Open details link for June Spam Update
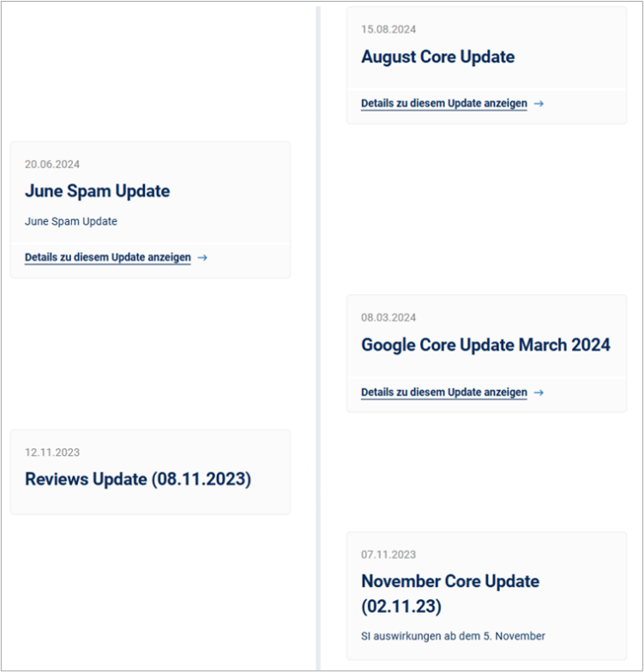This screenshot has height=672, width=644. click(x=108, y=257)
